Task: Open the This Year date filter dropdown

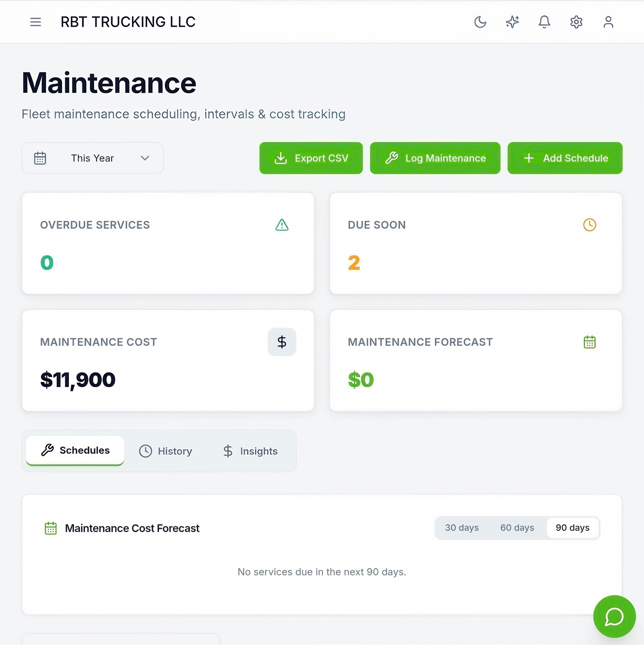Action: tap(92, 158)
